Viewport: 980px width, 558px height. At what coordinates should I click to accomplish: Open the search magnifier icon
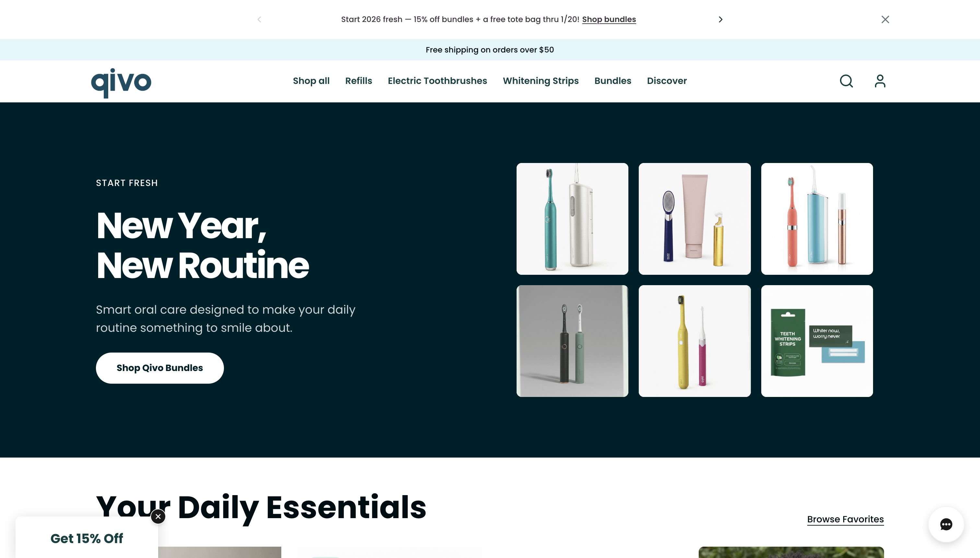pos(846,81)
